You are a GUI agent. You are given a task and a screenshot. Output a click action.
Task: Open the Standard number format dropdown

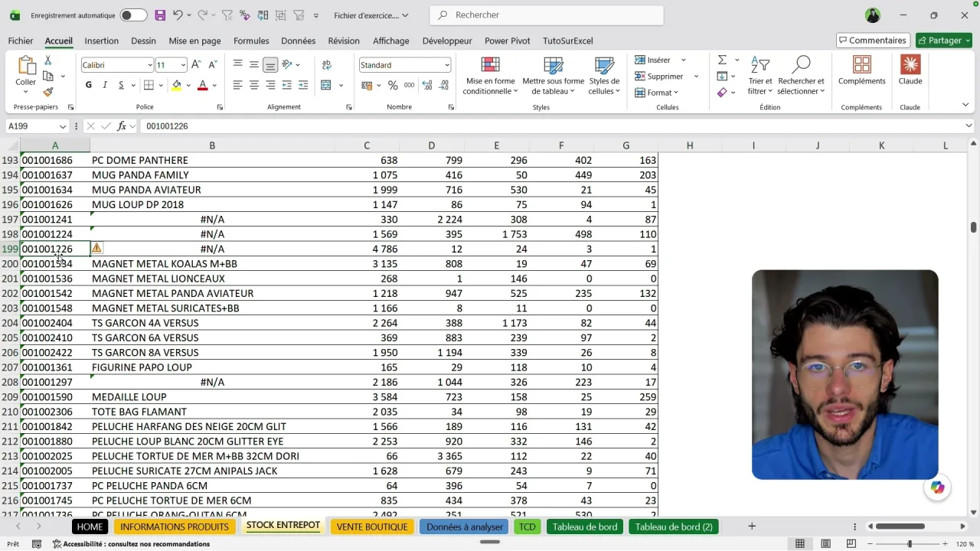(x=447, y=65)
